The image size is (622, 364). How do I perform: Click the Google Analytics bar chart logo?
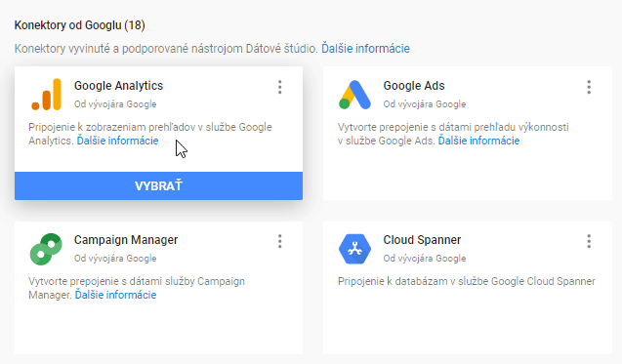pos(47,95)
